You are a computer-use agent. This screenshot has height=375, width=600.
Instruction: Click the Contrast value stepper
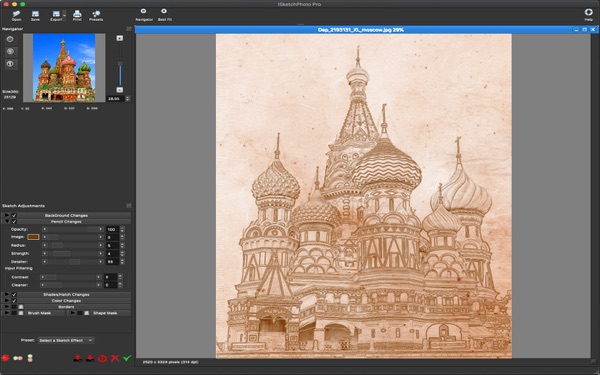[120, 277]
